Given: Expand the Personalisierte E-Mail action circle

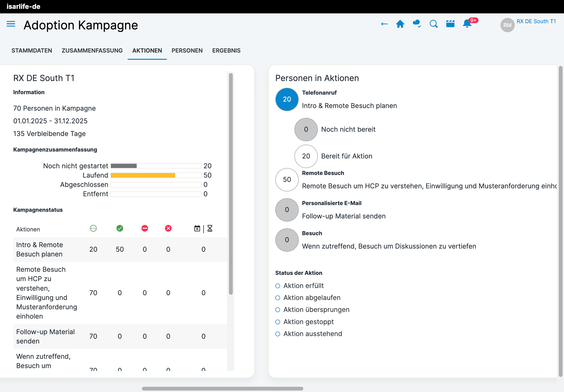Looking at the screenshot, I should 287,210.
